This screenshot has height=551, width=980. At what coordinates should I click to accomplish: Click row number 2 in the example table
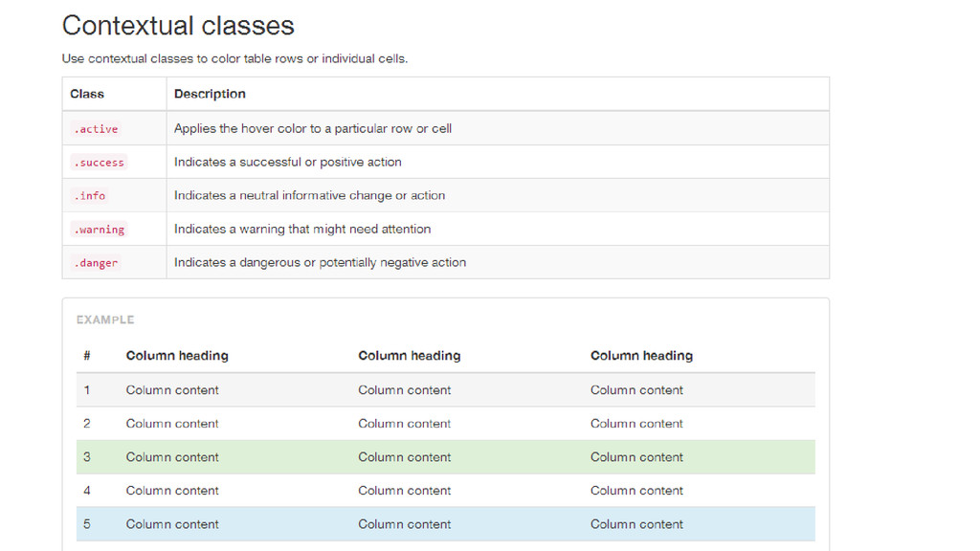446,424
